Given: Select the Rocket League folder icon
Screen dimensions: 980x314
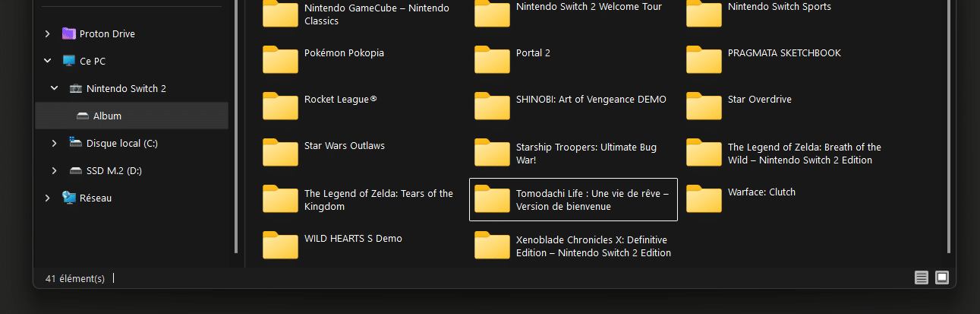Looking at the screenshot, I should 280,106.
